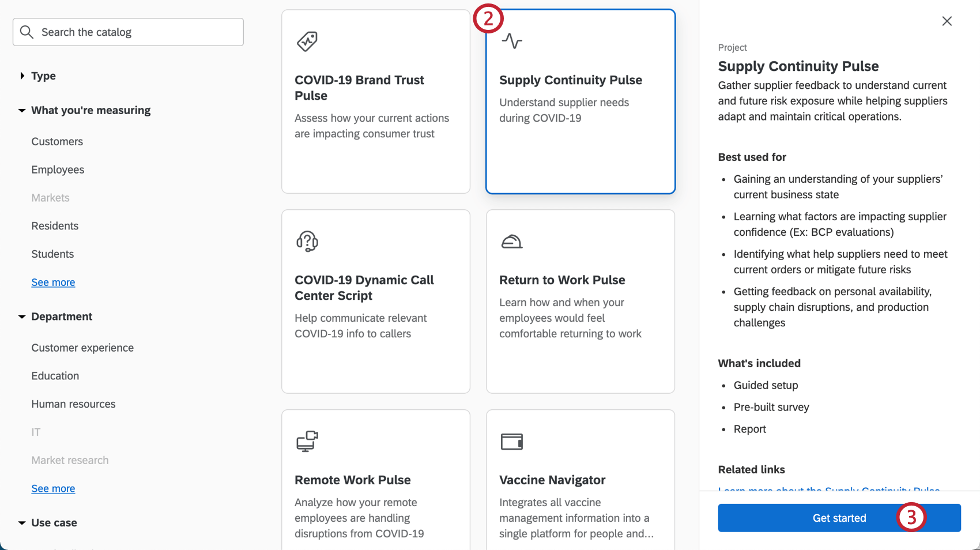
Task: Enable the Employees measuring filter
Action: pos(57,169)
